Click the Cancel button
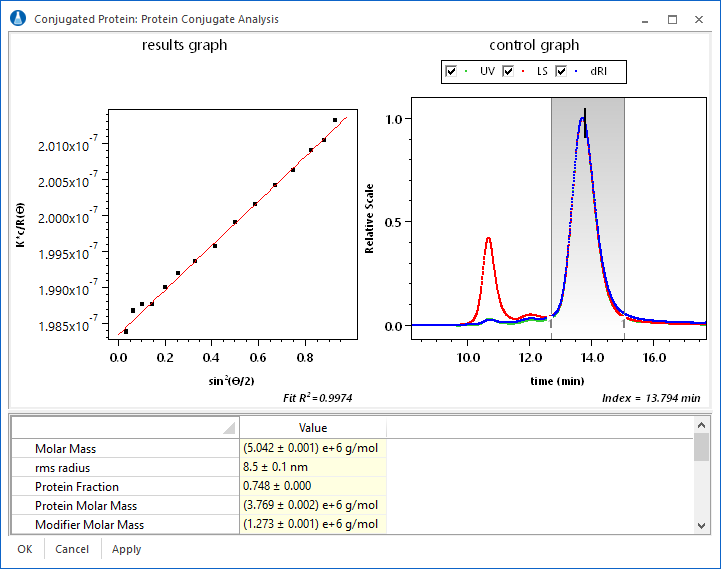Image resolution: width=721 pixels, height=569 pixels. (x=72, y=549)
